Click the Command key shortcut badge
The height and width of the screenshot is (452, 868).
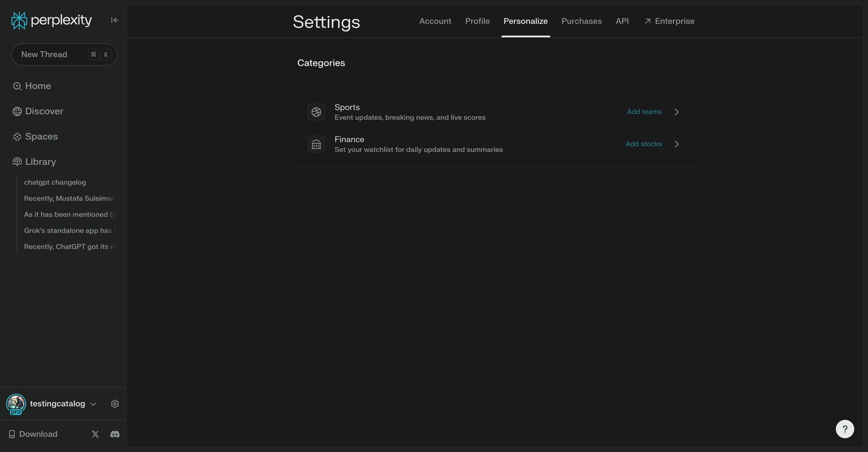[x=93, y=54]
